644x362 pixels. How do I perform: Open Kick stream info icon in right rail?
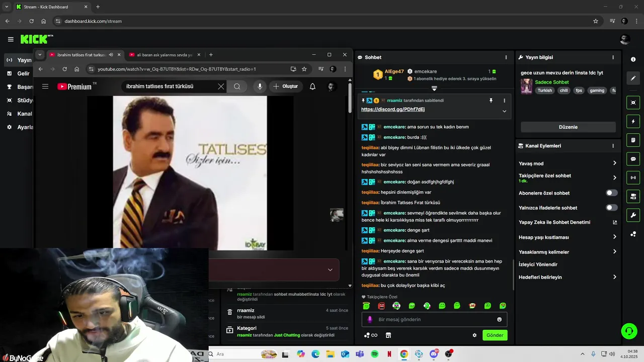click(633, 59)
